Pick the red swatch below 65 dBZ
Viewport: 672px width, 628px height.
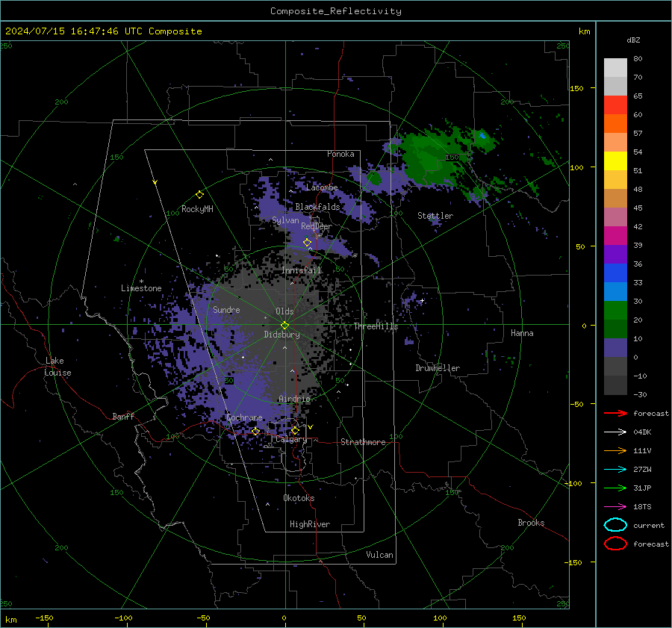[615, 105]
